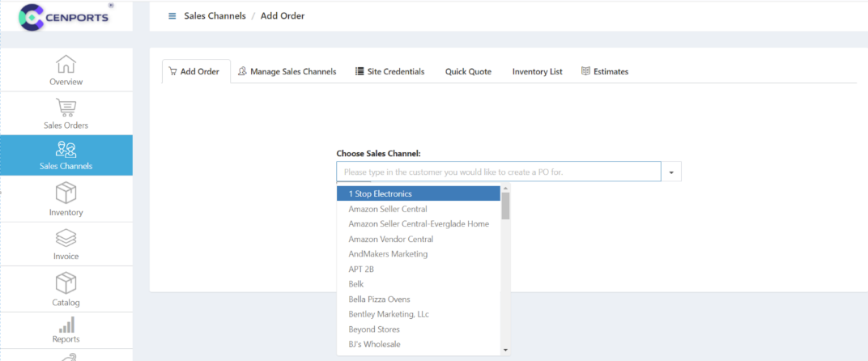
Task: Open Catalog icon in sidebar
Action: 66,283
